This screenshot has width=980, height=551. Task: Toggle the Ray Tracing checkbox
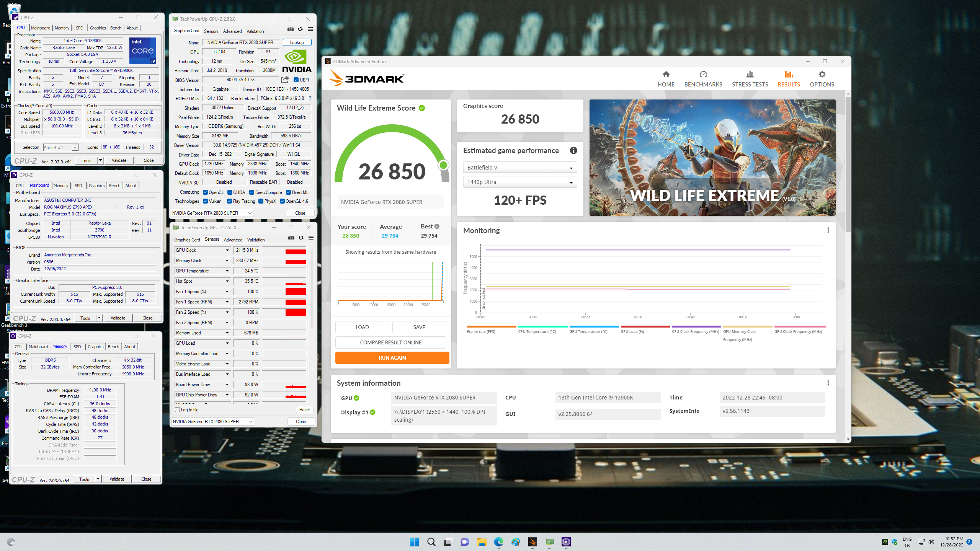(x=229, y=201)
